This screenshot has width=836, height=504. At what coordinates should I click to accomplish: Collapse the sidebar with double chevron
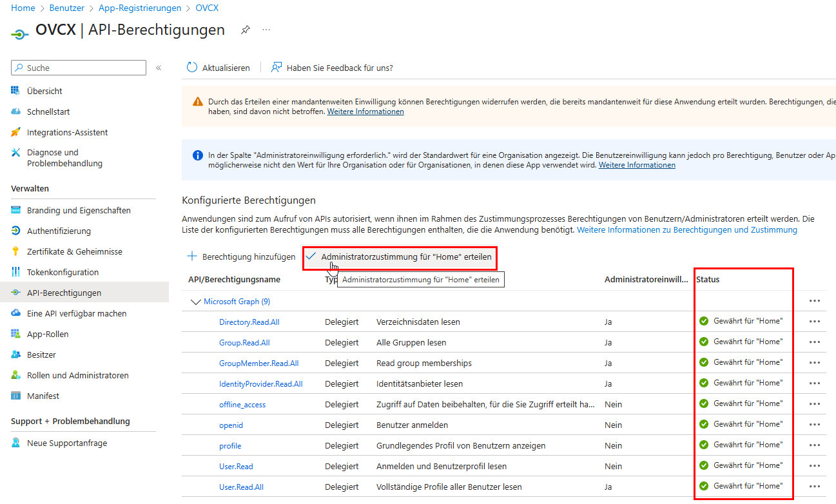pos(159,68)
